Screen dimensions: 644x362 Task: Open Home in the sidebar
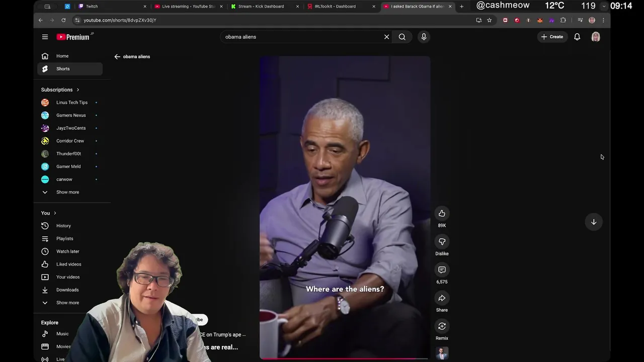tap(70, 56)
